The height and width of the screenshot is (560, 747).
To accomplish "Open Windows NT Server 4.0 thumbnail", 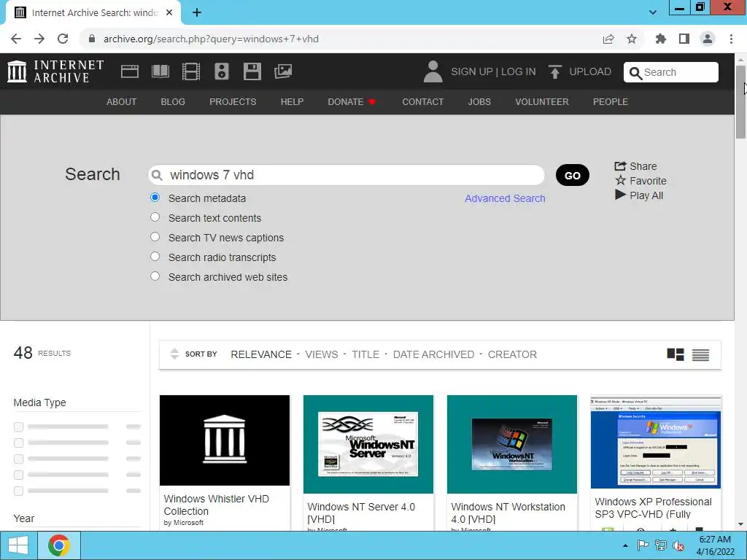I will pyautogui.click(x=368, y=444).
